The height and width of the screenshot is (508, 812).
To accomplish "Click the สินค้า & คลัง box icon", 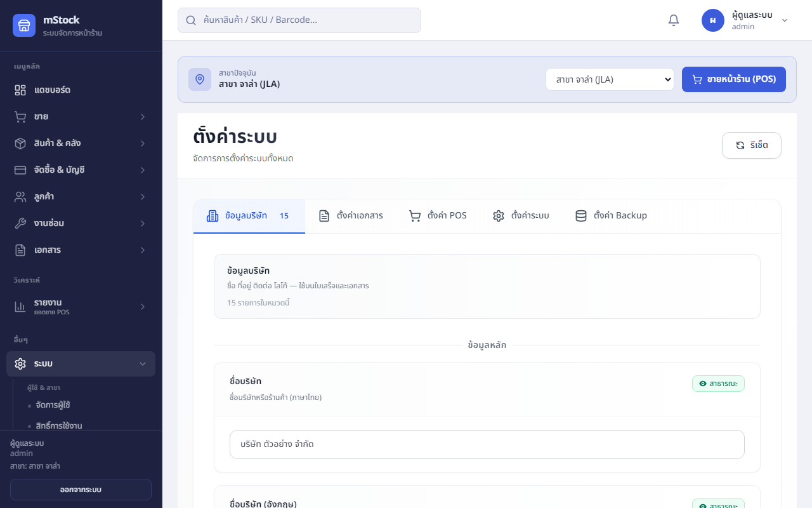I will 20,144.
